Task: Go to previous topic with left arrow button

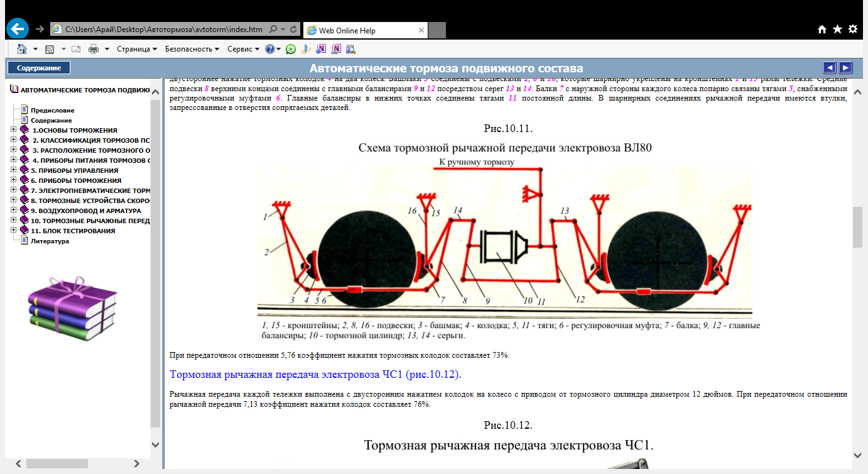Action: click(830, 68)
